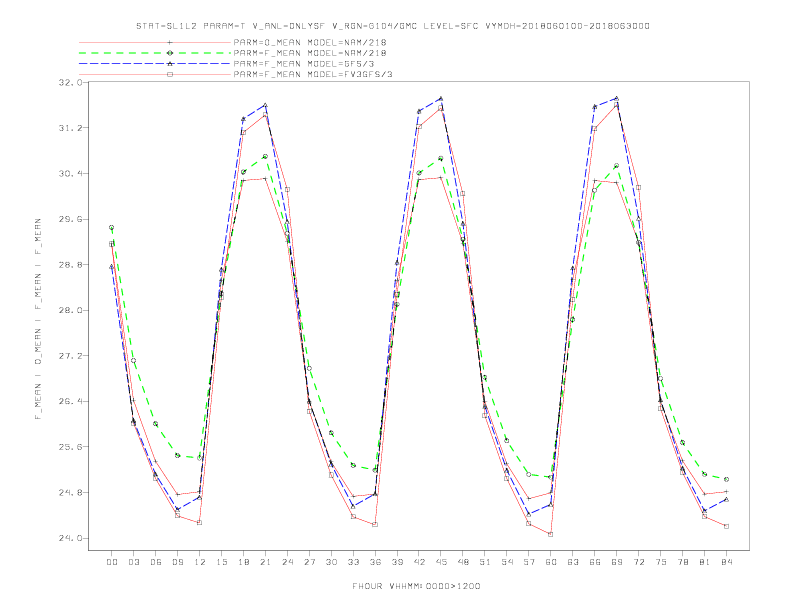The height and width of the screenshot is (612, 792).
Task: Select legend entry PARM=F_MEAN MODEL=GFS/3
Action: click(x=304, y=64)
